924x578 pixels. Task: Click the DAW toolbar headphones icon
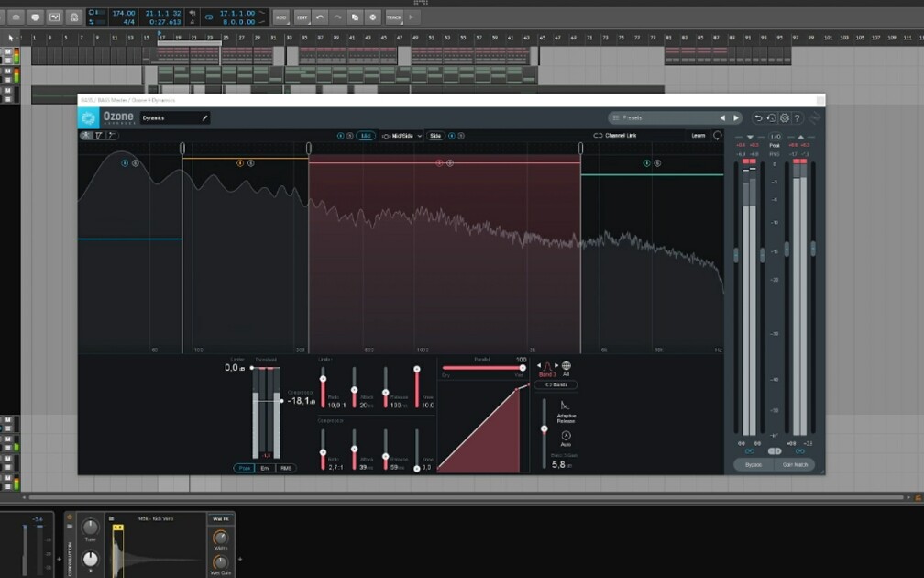coord(74,17)
